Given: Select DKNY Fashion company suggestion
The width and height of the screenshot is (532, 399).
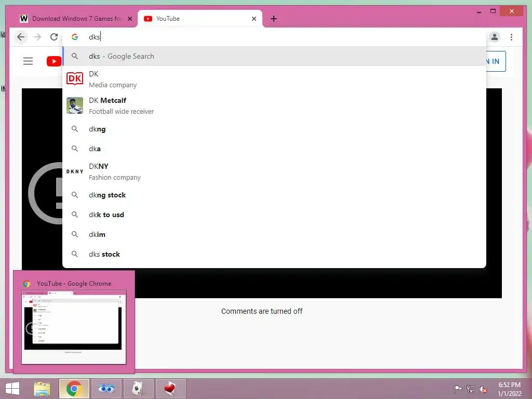Looking at the screenshot, I should point(274,171).
